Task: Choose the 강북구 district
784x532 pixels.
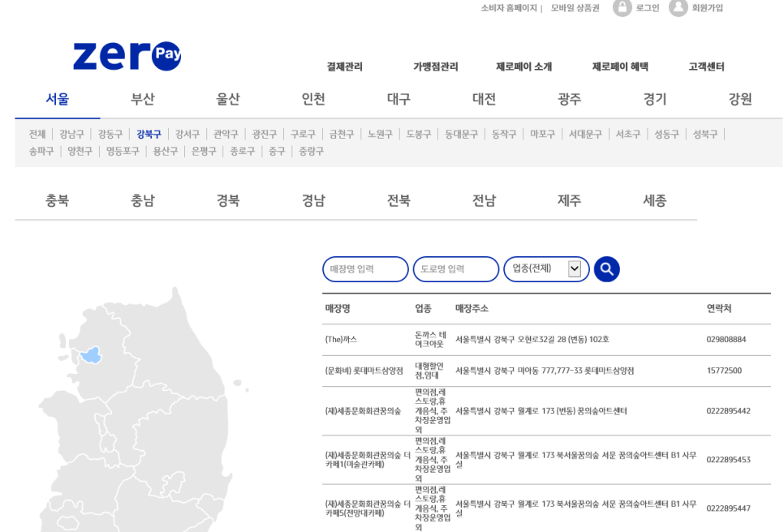Action: pos(149,134)
